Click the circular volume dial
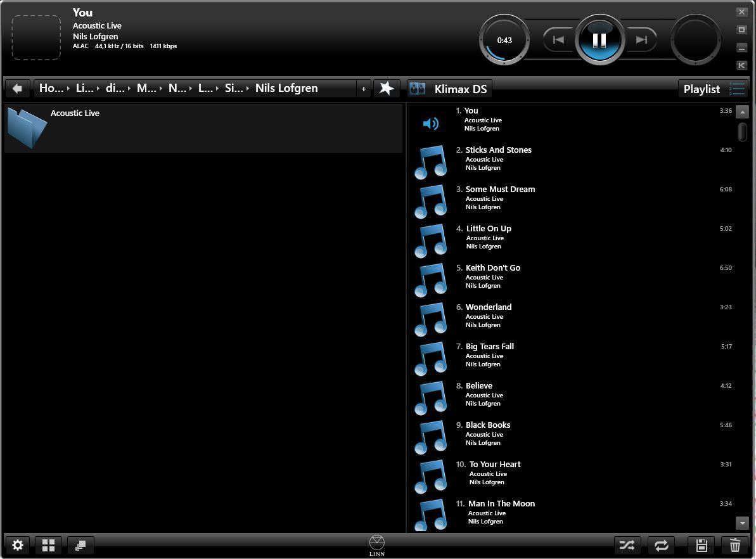Viewport: 756px width, 559px height. click(x=695, y=40)
